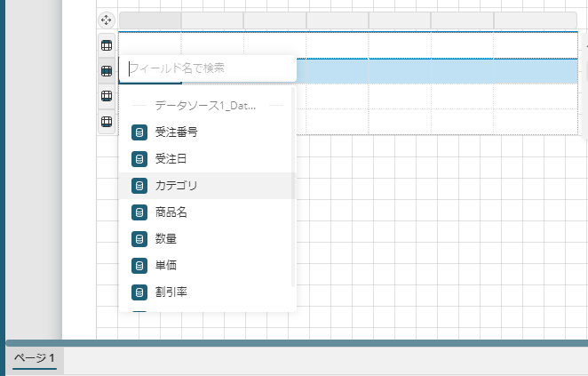Choose the 単価 field option
The height and width of the screenshot is (376, 588).
tap(165, 266)
